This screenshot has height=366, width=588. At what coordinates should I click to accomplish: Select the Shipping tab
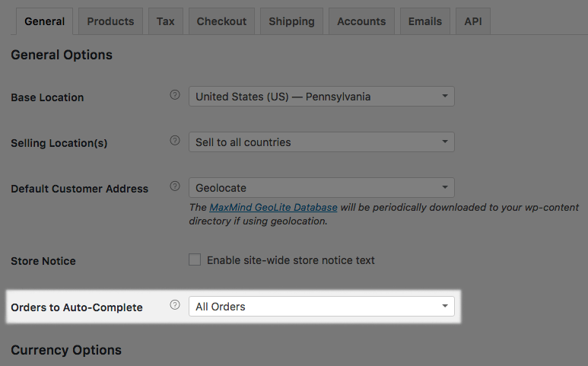pyautogui.click(x=291, y=21)
